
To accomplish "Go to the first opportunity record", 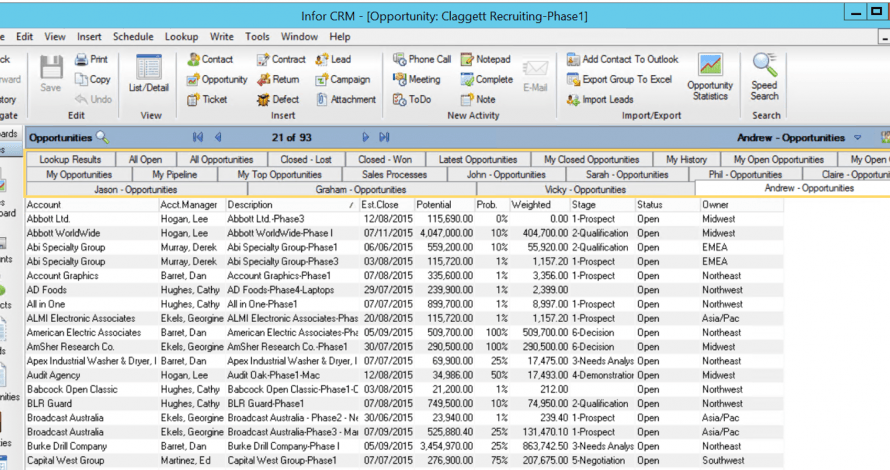I will pyautogui.click(x=198, y=137).
